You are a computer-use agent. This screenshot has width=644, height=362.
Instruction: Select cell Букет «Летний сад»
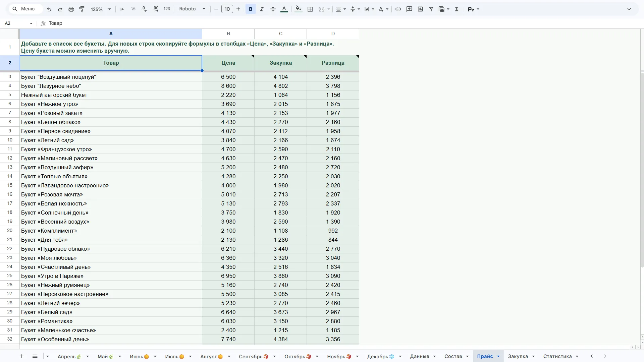(111, 140)
